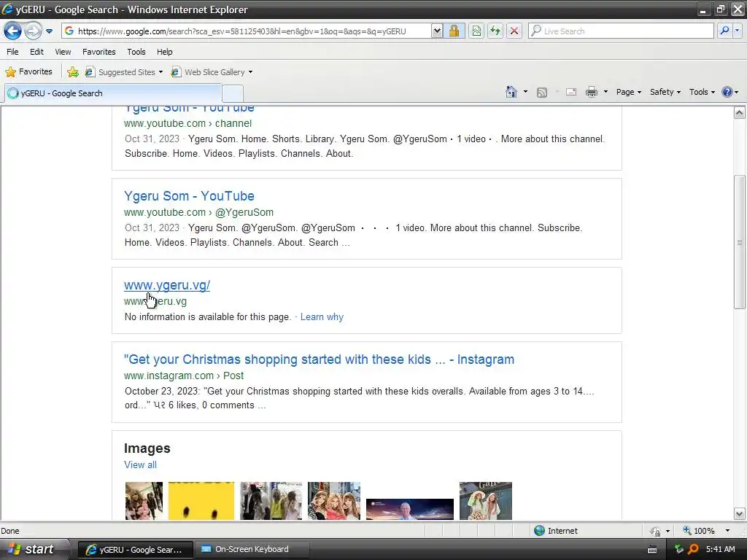Open the first image thumbnail of girls
The height and width of the screenshot is (560, 747).
(x=144, y=501)
